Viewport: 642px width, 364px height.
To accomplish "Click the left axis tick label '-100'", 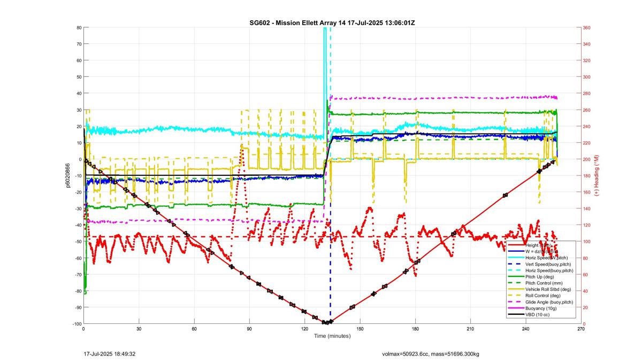I will point(77,324).
